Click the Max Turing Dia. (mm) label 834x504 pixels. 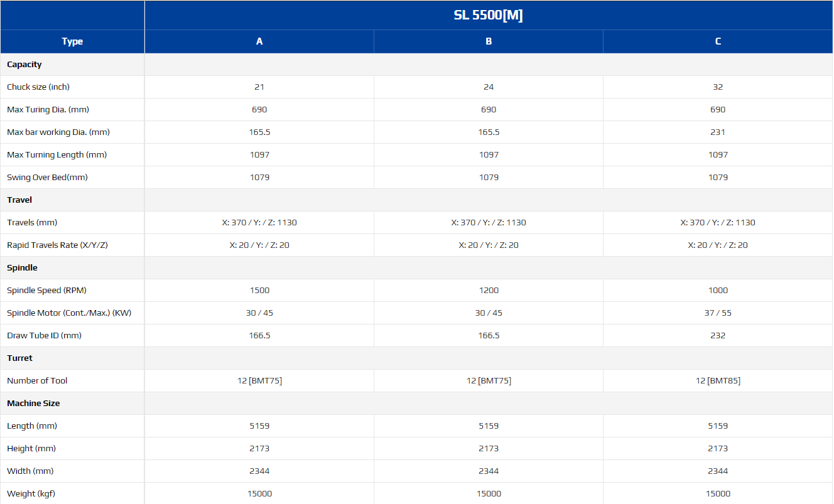(48, 110)
